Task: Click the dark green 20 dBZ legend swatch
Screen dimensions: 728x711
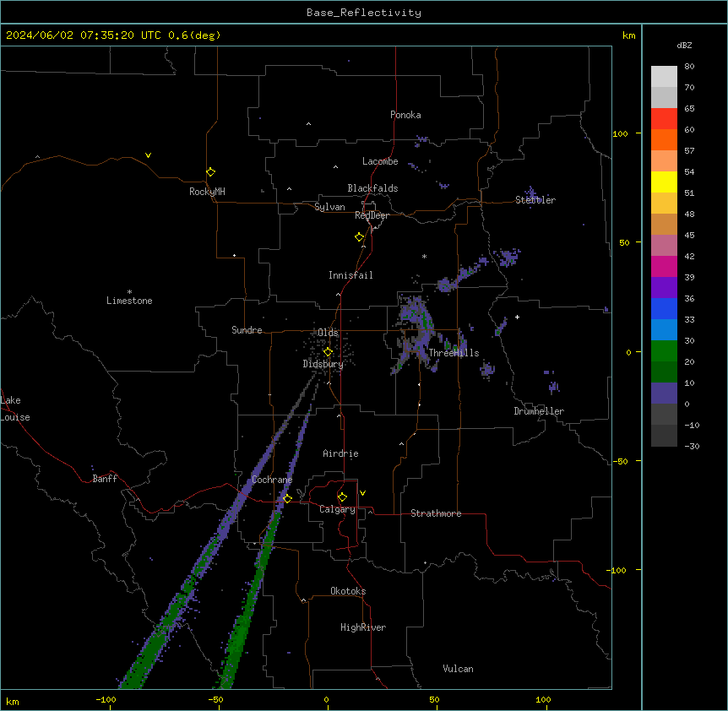Action: [x=664, y=372]
